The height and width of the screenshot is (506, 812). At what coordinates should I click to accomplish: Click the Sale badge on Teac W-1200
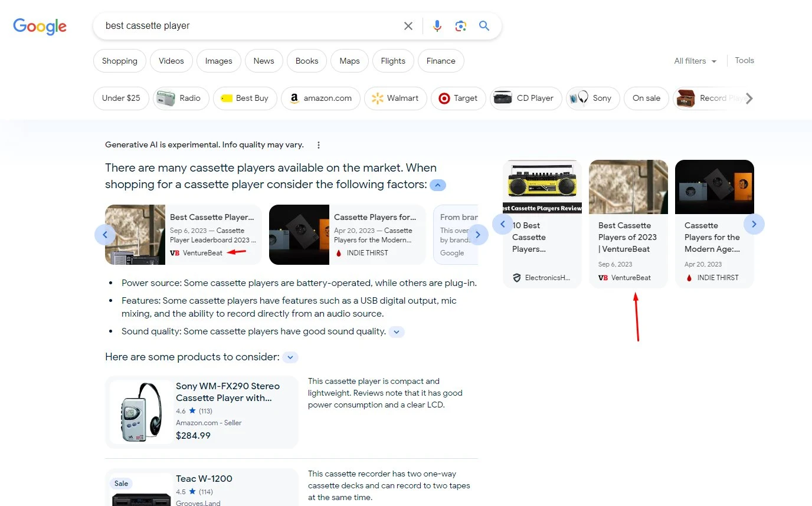pos(122,484)
